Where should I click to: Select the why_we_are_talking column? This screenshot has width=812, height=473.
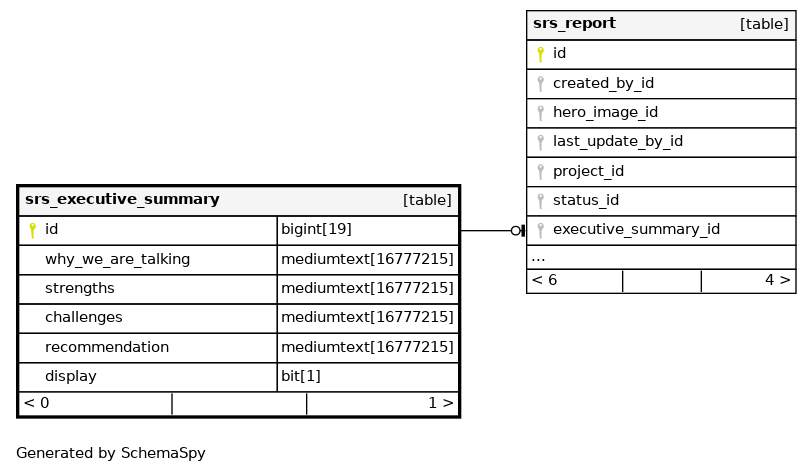click(x=117, y=259)
